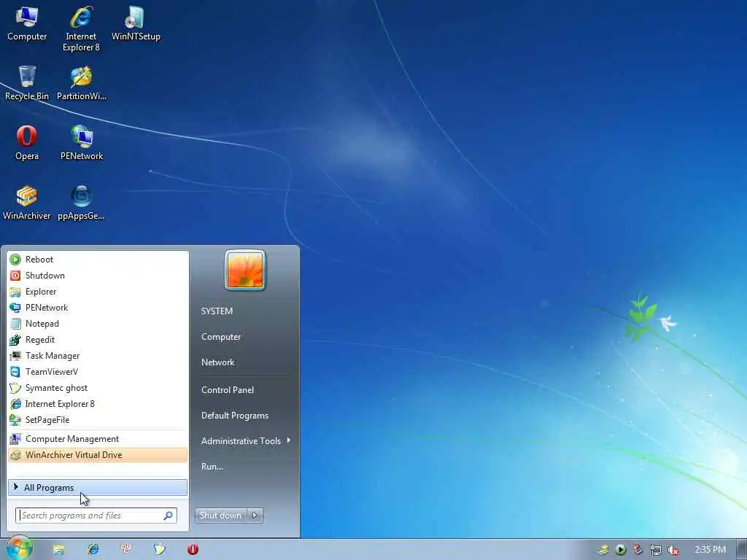Choose Reboot in the Start menu
The image size is (747, 560).
(x=98, y=260)
